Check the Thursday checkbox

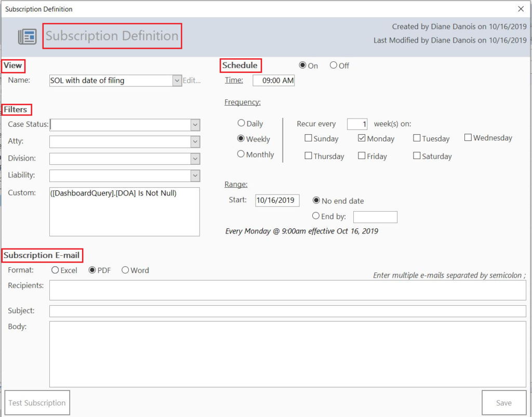point(308,155)
